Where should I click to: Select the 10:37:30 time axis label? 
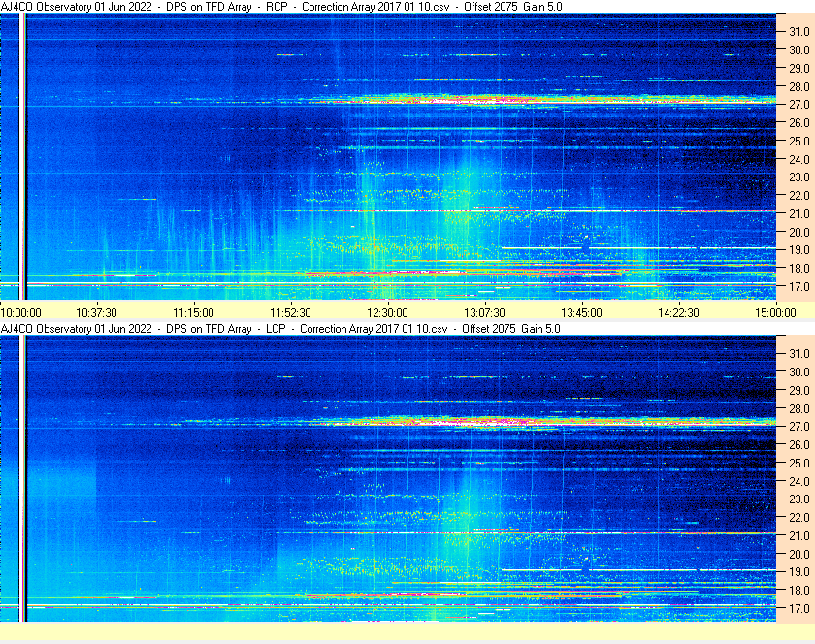click(96, 313)
